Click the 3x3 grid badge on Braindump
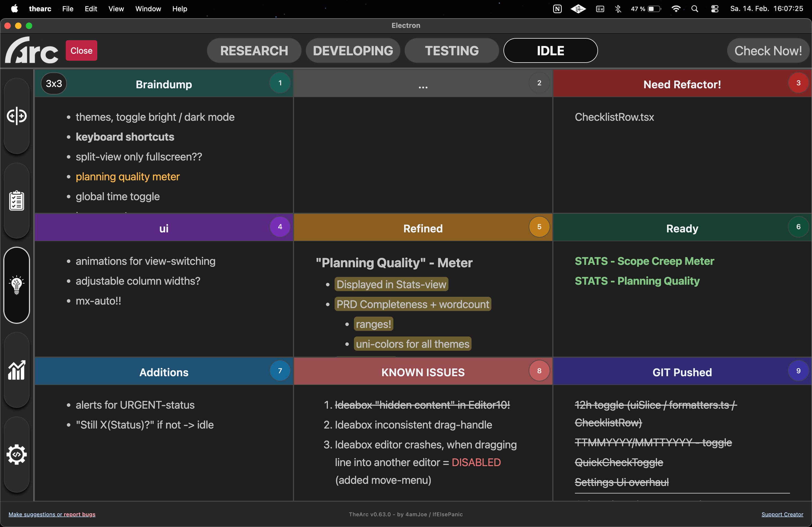Screen dimensions: 812x527 pyautogui.click(x=54, y=83)
